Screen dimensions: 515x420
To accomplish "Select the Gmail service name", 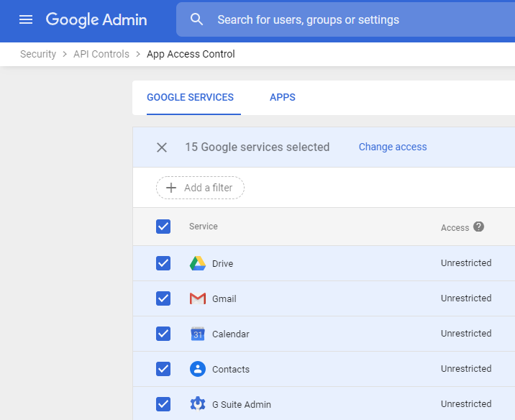I will click(x=224, y=299).
